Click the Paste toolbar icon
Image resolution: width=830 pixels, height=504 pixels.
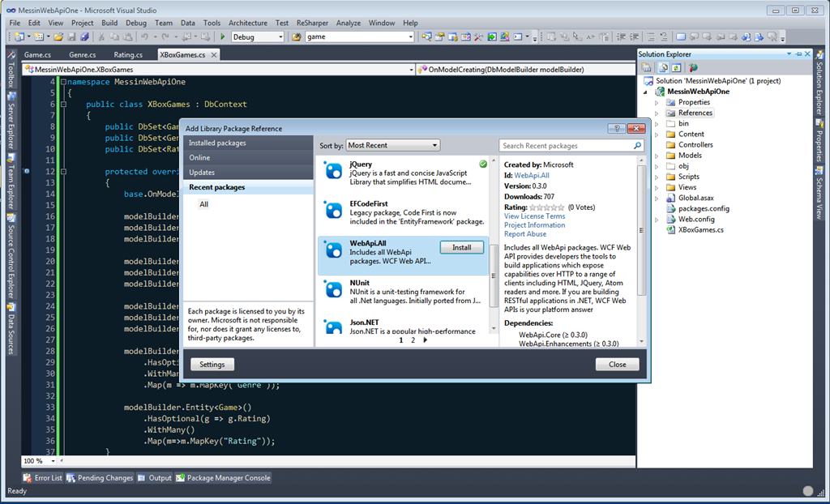point(127,36)
